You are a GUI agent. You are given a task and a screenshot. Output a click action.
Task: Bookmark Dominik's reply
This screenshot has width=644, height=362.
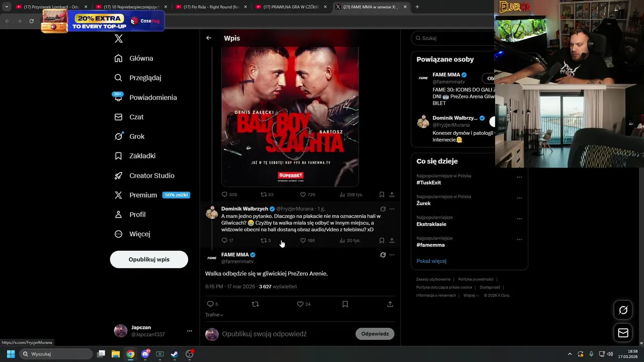click(x=382, y=240)
